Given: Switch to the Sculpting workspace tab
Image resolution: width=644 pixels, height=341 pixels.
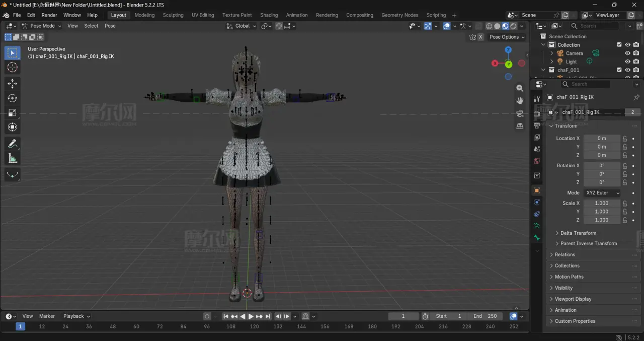Looking at the screenshot, I should click(x=173, y=15).
